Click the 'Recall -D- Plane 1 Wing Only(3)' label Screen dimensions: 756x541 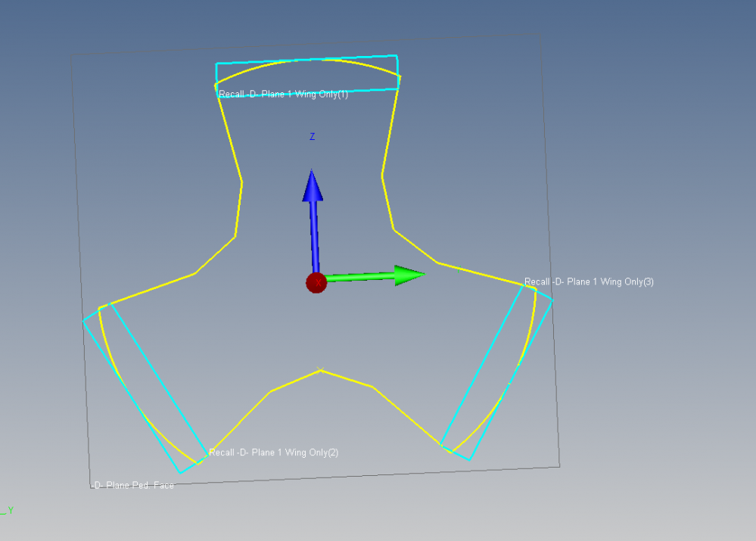[x=589, y=281]
